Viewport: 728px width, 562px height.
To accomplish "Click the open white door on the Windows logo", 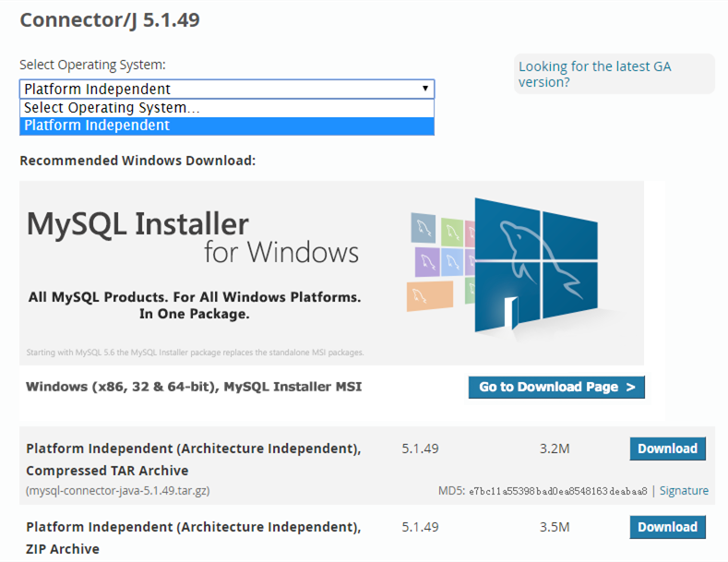I will 509,314.
